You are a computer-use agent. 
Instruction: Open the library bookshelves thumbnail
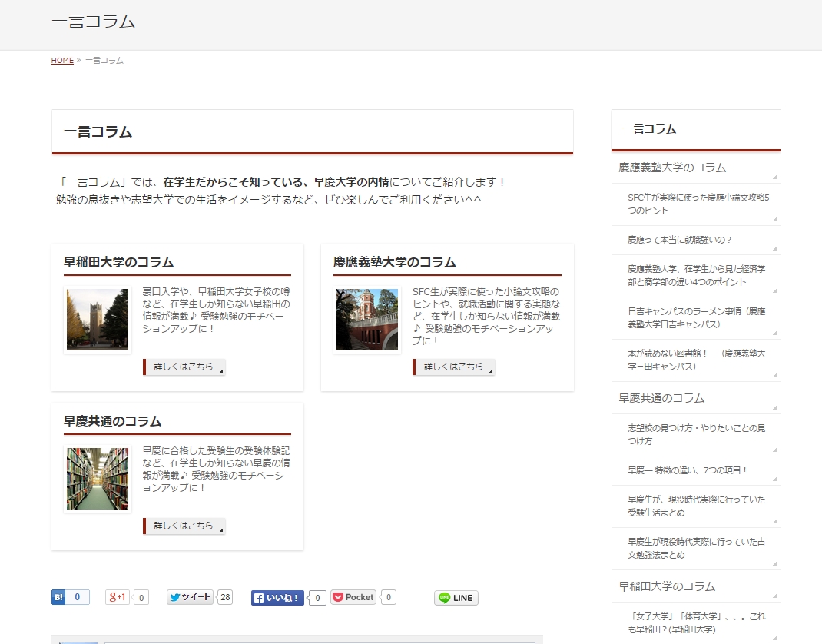(x=98, y=479)
